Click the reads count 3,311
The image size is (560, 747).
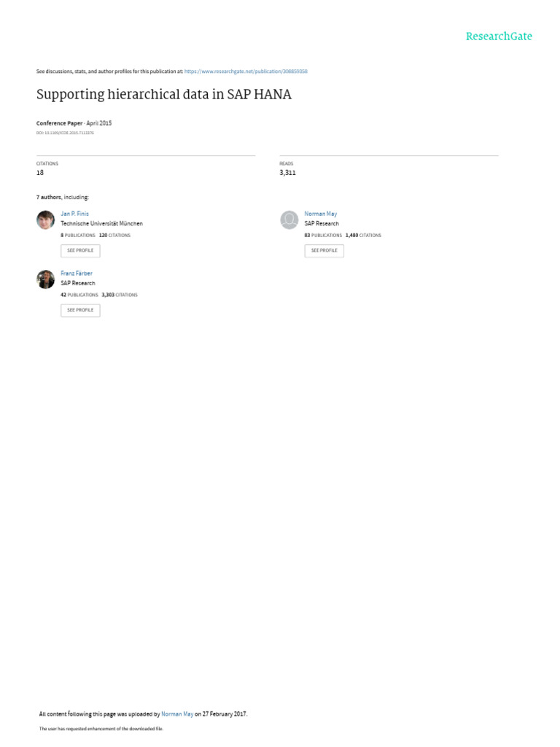287,172
